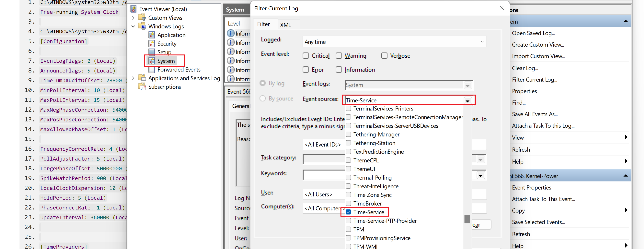The image size is (644, 249).
Task: Expand Applications and Services Log
Action: pyautogui.click(x=133, y=78)
